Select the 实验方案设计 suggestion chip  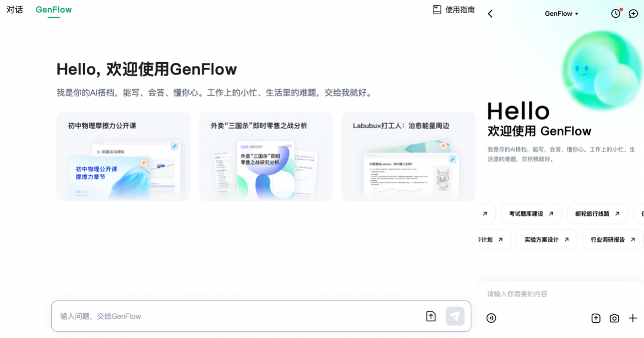[x=547, y=240]
